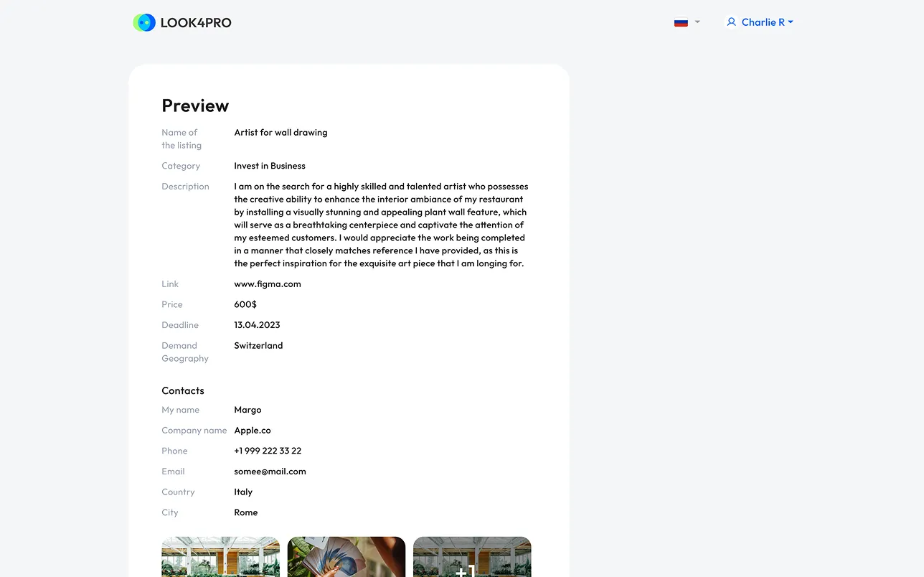The width and height of the screenshot is (924, 577).
Task: Open the color swatches photo thumbnail
Action: [x=346, y=557]
